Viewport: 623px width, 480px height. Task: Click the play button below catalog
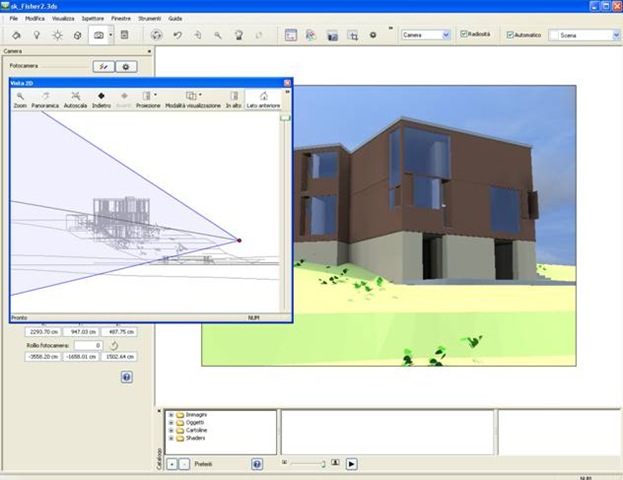pyautogui.click(x=351, y=464)
